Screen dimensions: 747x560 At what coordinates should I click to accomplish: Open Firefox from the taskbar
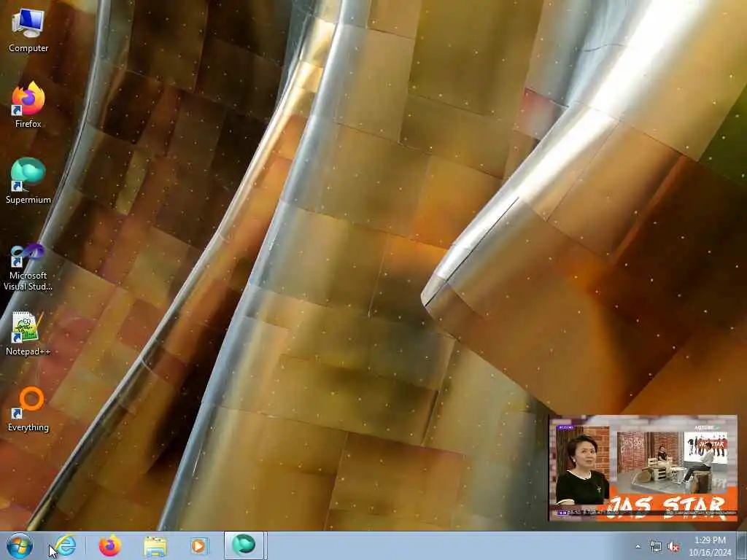[110, 545]
